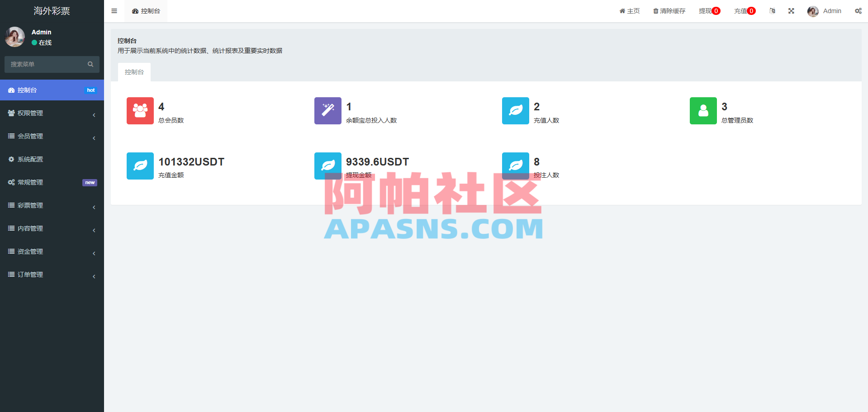Image resolution: width=868 pixels, height=412 pixels.
Task: Open the language switcher icon in the top bar
Action: [x=772, y=10]
